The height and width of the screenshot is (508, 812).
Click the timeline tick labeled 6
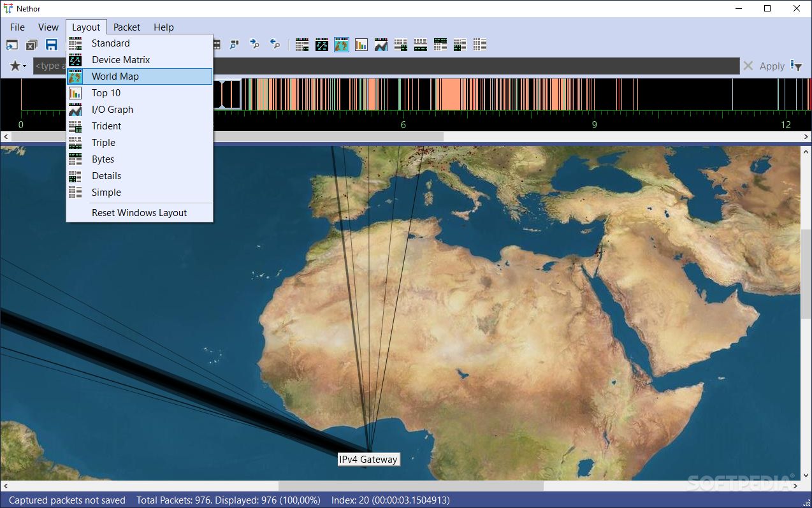click(403, 125)
